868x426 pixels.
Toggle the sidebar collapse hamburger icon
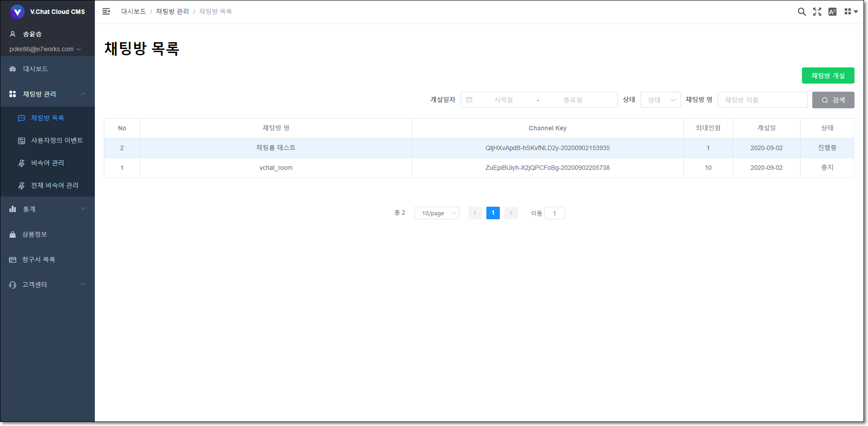tap(106, 11)
